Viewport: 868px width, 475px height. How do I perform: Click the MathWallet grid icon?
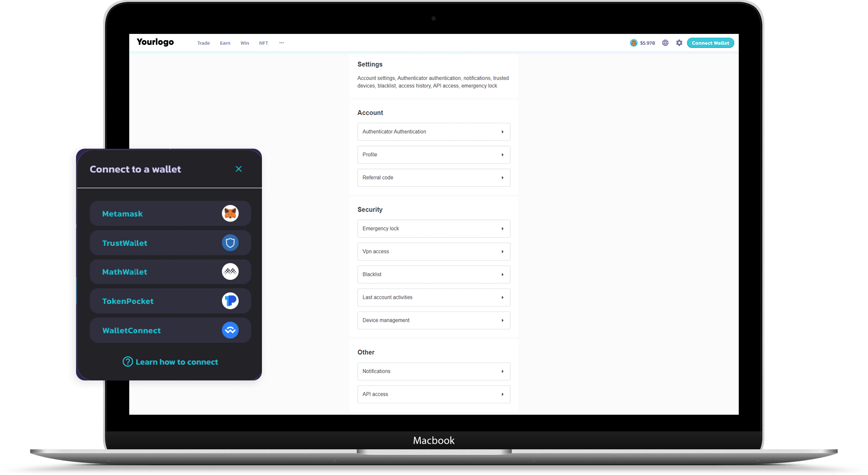[230, 271]
